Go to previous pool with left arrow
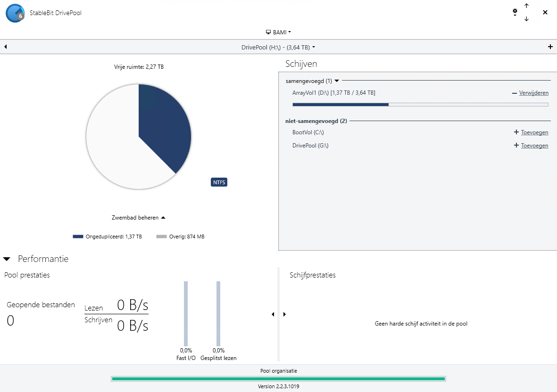557x392 pixels. tap(6, 47)
